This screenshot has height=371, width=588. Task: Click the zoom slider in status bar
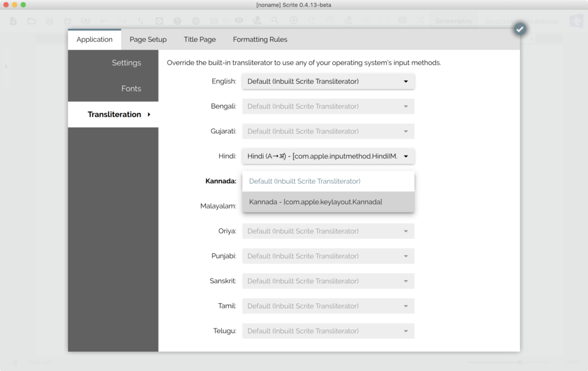(505, 362)
